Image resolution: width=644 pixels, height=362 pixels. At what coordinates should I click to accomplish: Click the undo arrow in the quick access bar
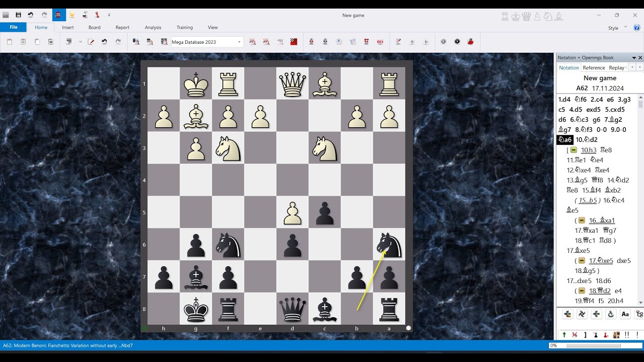click(31, 15)
